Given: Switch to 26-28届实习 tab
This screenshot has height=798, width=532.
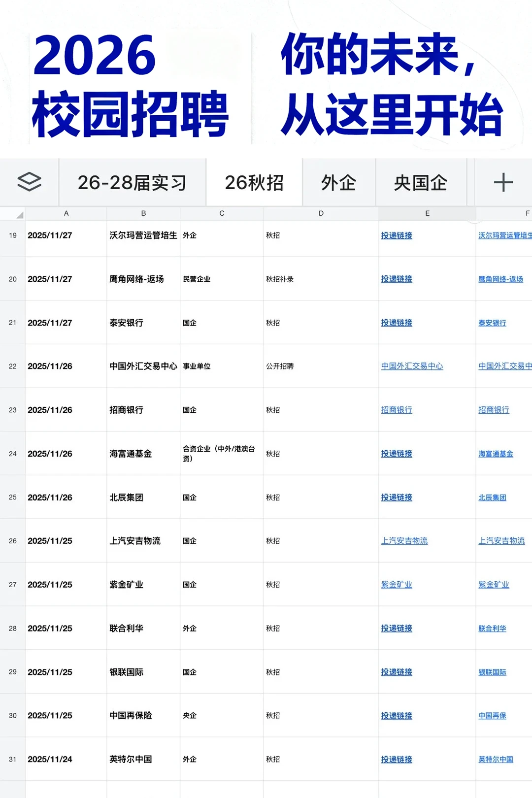Looking at the screenshot, I should pyautogui.click(x=132, y=183).
